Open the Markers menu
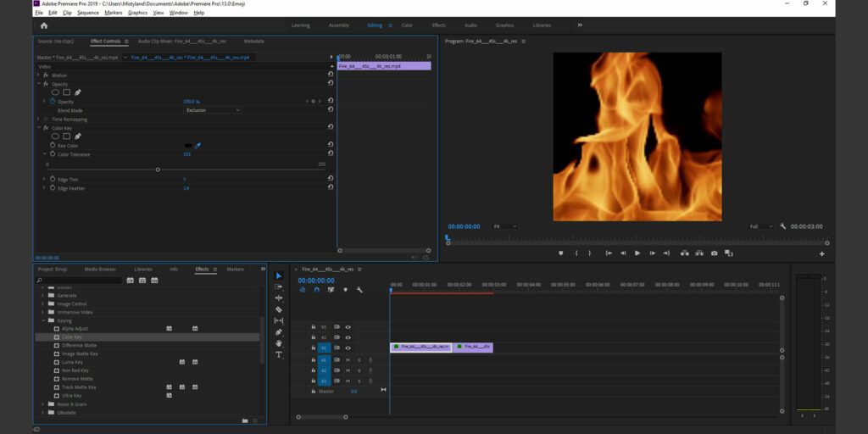This screenshot has width=868, height=434. click(114, 12)
